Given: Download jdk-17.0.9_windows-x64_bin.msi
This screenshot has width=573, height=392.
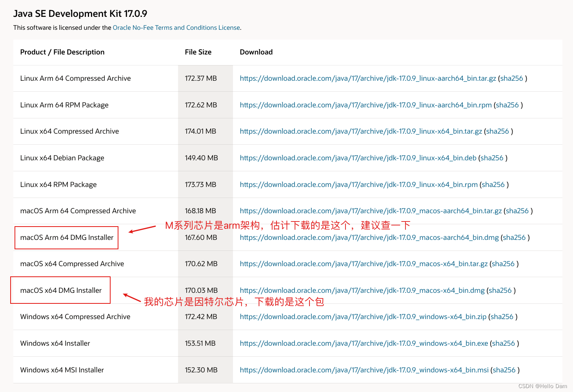Looking at the screenshot, I should pyautogui.click(x=364, y=370).
